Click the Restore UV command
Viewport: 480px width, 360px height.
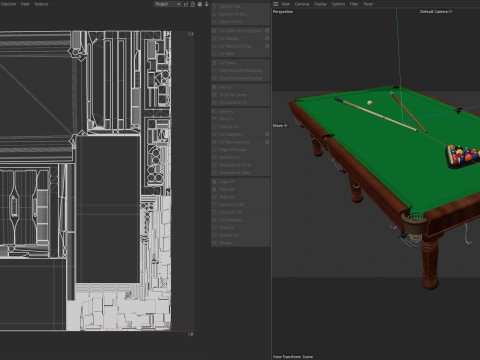tap(240, 235)
